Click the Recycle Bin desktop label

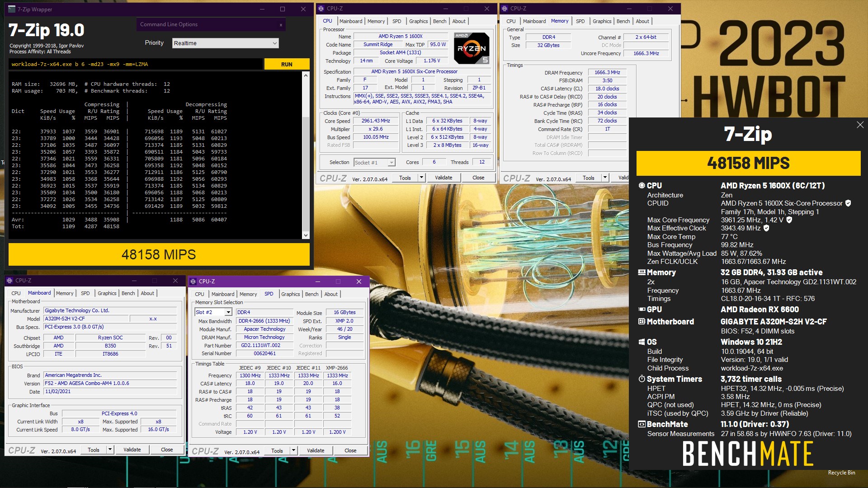841,473
